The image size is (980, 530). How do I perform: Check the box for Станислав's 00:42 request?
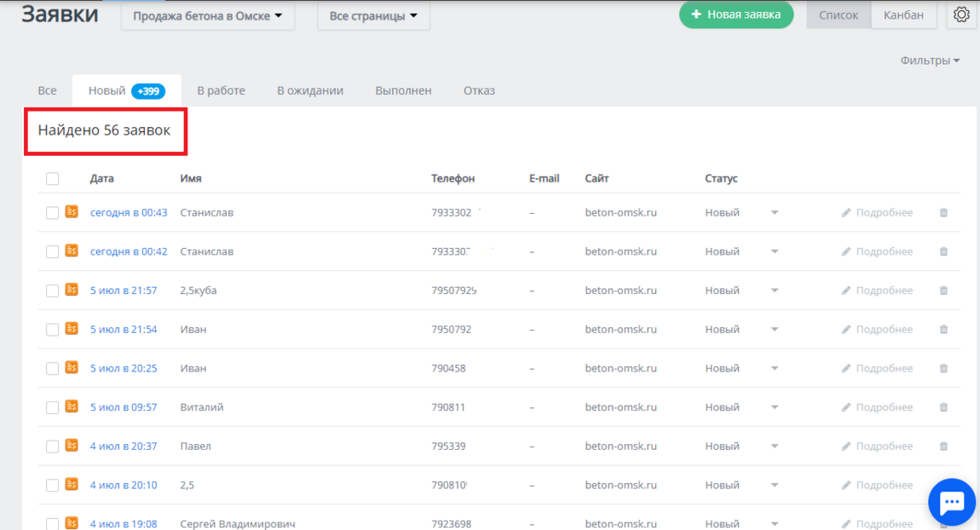click(x=53, y=252)
